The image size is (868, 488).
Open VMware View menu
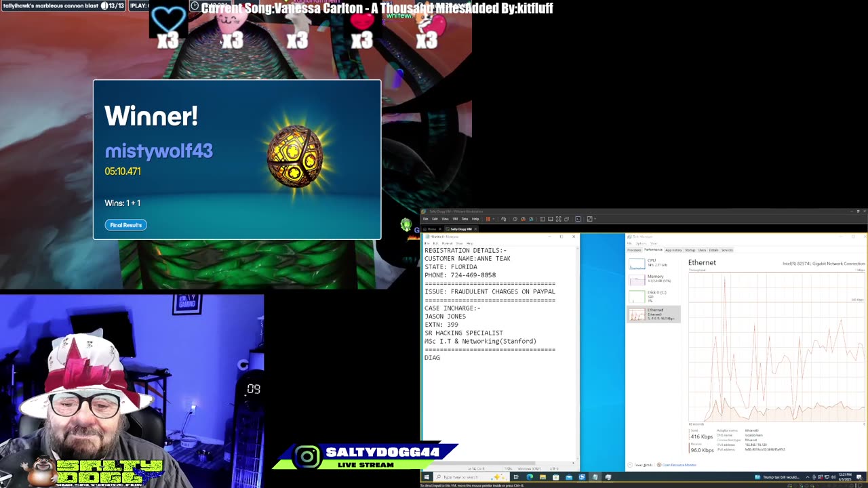(x=445, y=219)
